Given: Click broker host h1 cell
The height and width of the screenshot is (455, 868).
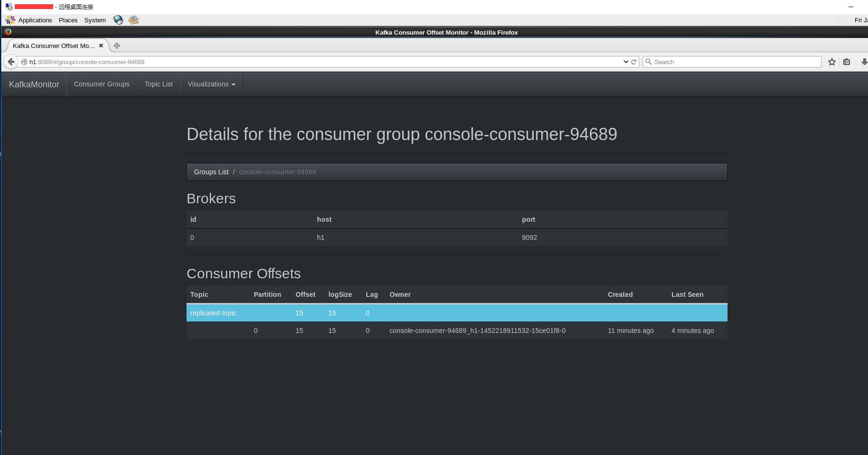Looking at the screenshot, I should [320, 237].
